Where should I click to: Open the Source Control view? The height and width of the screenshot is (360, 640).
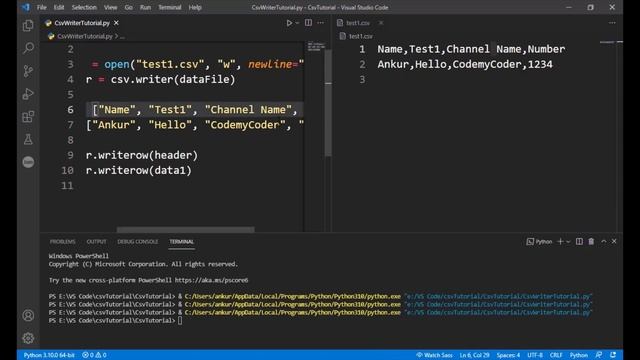tap(28, 71)
